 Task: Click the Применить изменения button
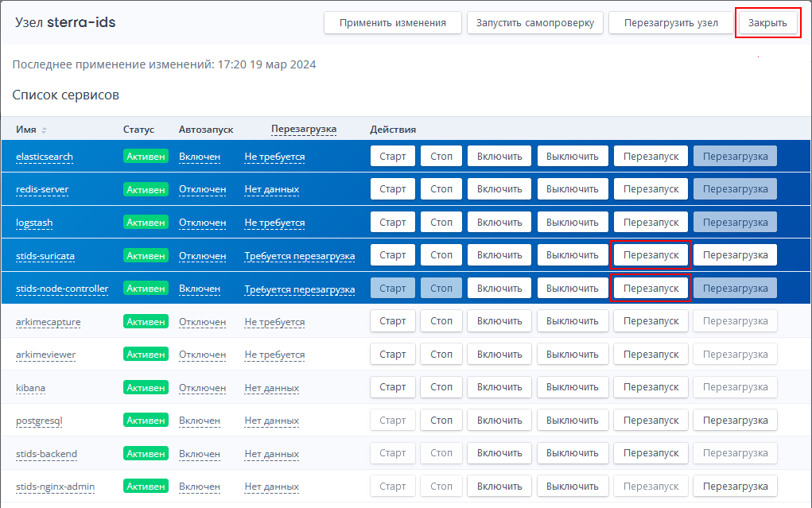(393, 23)
